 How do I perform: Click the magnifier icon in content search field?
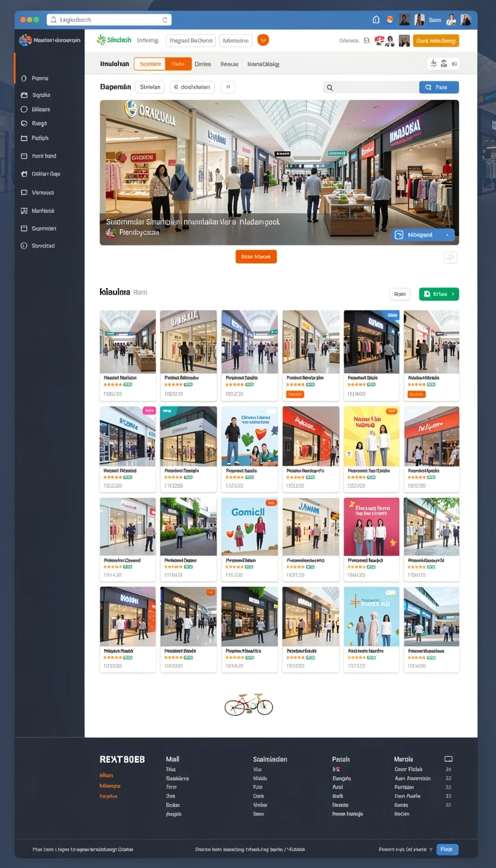[330, 88]
